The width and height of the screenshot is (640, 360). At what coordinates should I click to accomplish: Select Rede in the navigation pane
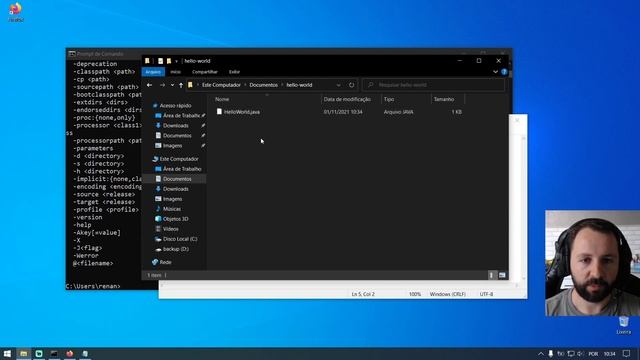coord(165,262)
